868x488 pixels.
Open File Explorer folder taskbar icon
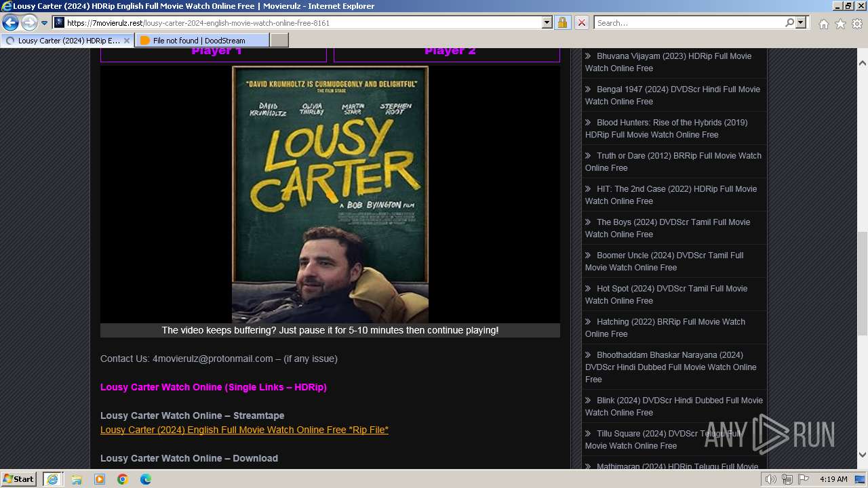[x=77, y=479]
